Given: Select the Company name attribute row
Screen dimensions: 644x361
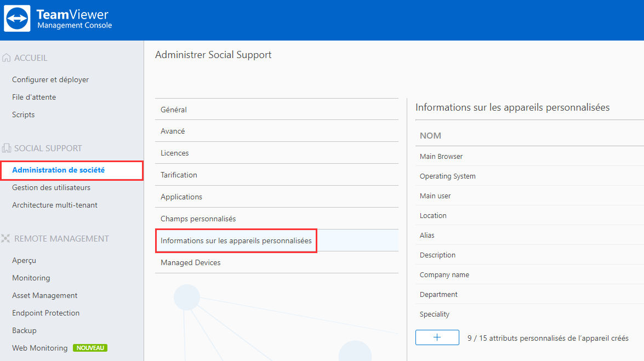Looking at the screenshot, I should (529, 275).
